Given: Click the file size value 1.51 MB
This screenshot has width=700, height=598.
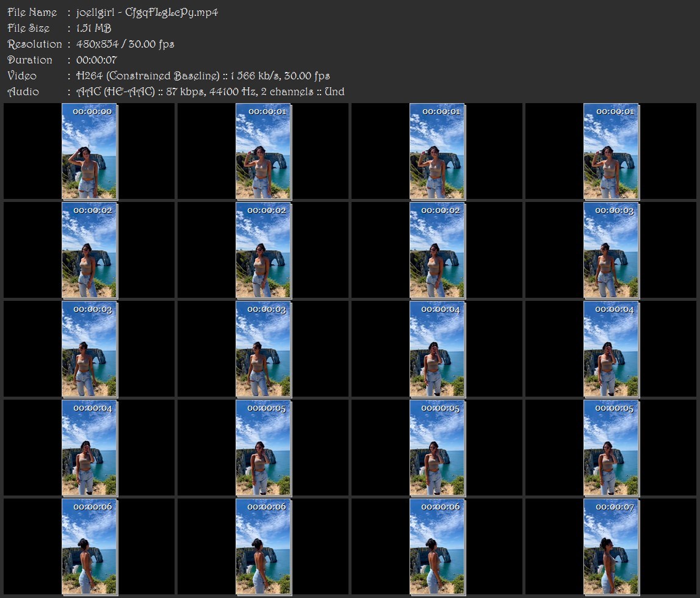Looking at the screenshot, I should pos(93,28).
